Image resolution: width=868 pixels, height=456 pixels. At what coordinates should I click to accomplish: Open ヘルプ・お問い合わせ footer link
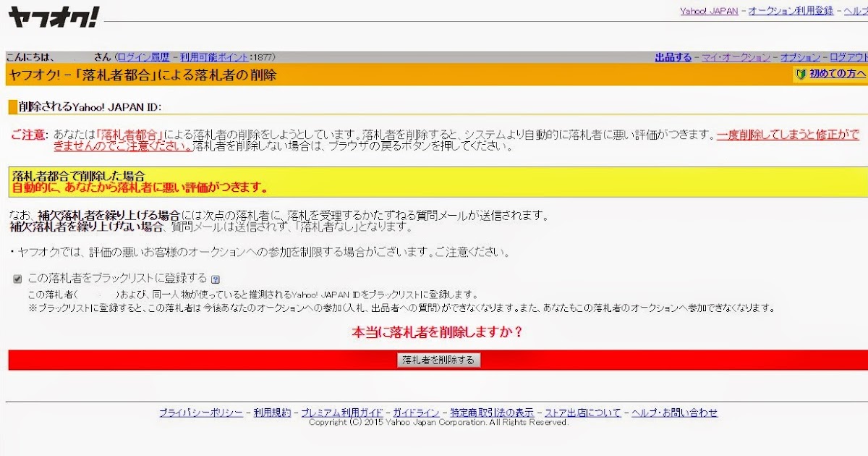click(674, 413)
